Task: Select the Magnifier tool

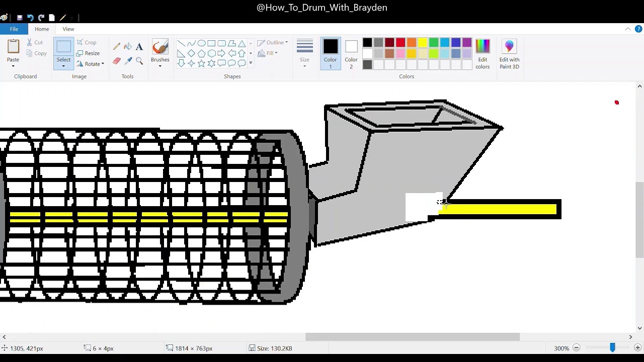Action: (139, 61)
